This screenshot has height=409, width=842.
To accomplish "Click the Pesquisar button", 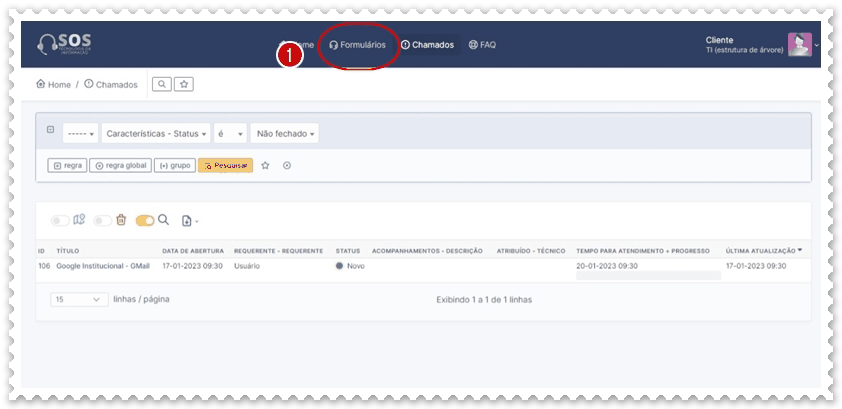I will click(225, 166).
